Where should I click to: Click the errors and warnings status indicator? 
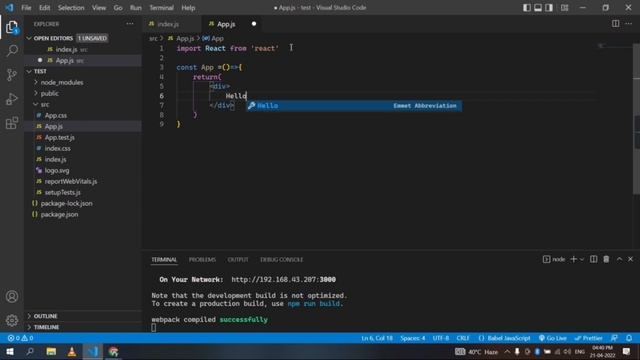click(x=20, y=338)
